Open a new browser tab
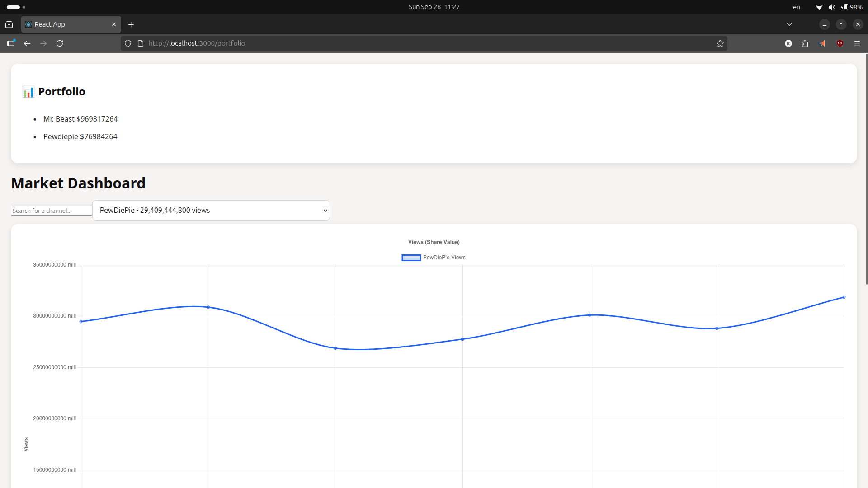Screen dimensions: 868x488 131,24
